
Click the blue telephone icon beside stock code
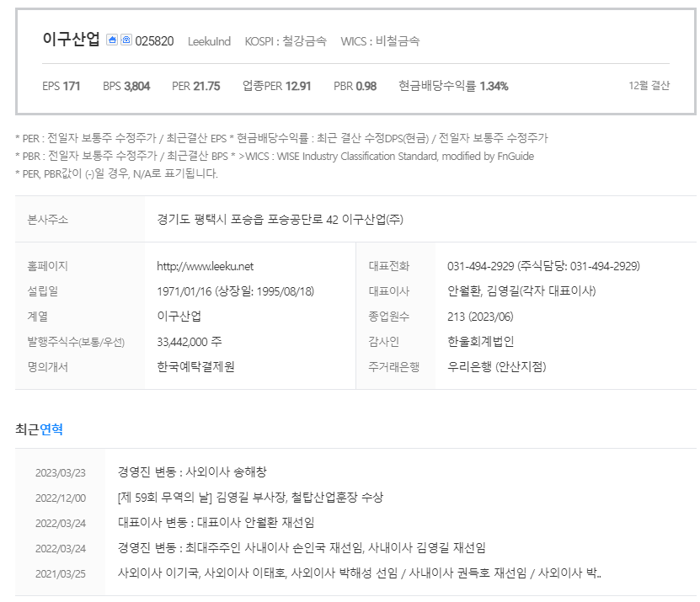126,40
